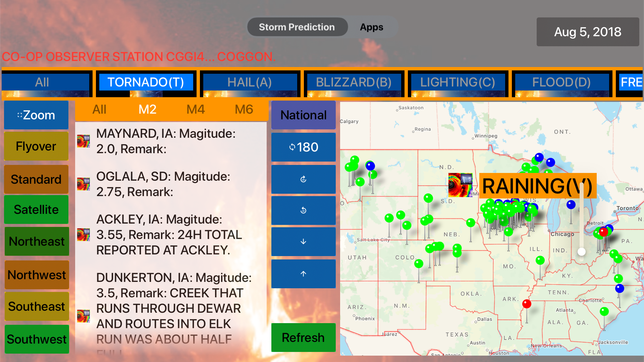Click the Winnipeg city label on map
Viewport: 644px width, 362px height.
coord(486,136)
